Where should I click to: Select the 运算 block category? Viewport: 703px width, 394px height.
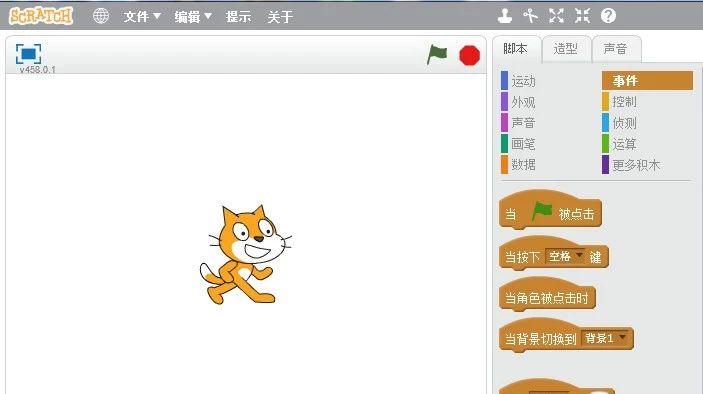coord(620,144)
